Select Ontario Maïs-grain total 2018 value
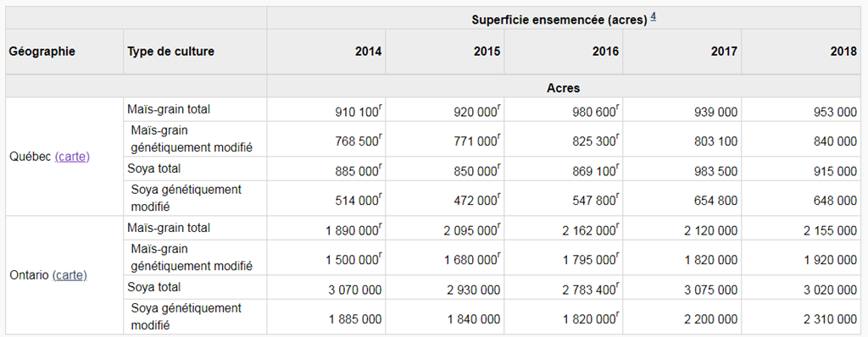868x337 pixels. point(830,231)
